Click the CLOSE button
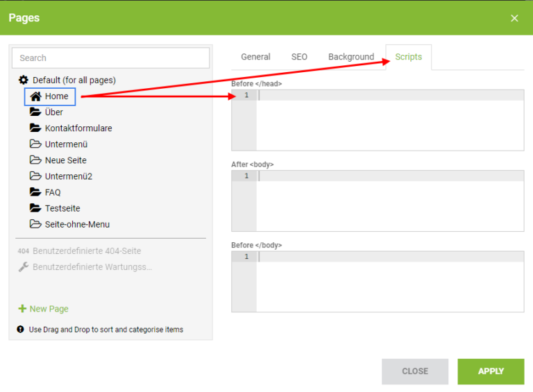This screenshot has width=533, height=392. 415,371
